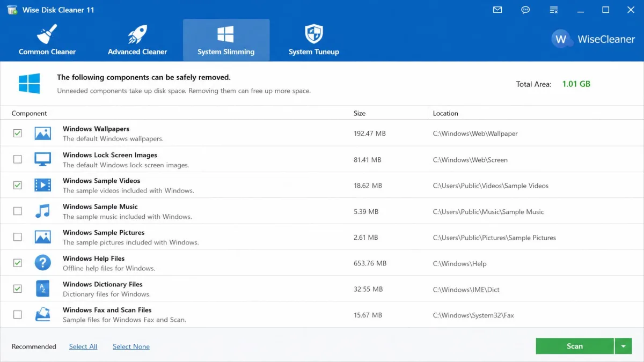
Task: Click the Recommended label
Action: click(34, 346)
